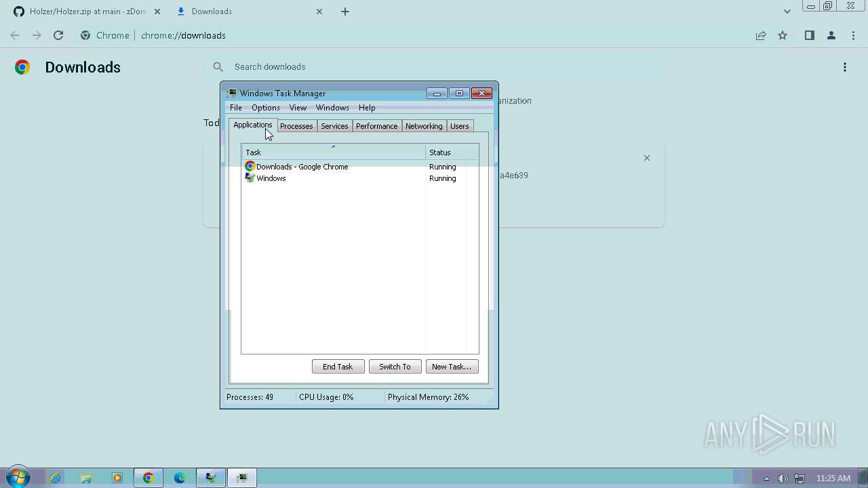Open the File menu in Task Manager
The height and width of the screenshot is (488, 868).
point(236,108)
